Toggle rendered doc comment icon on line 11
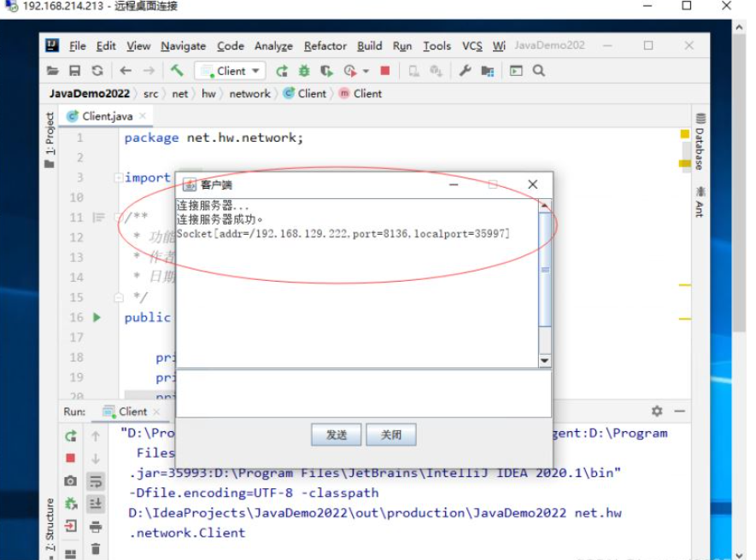The width and height of the screenshot is (756, 560). 98,218
